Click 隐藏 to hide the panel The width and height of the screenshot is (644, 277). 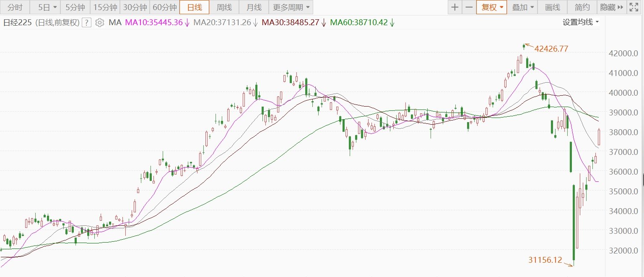(x=612, y=7)
